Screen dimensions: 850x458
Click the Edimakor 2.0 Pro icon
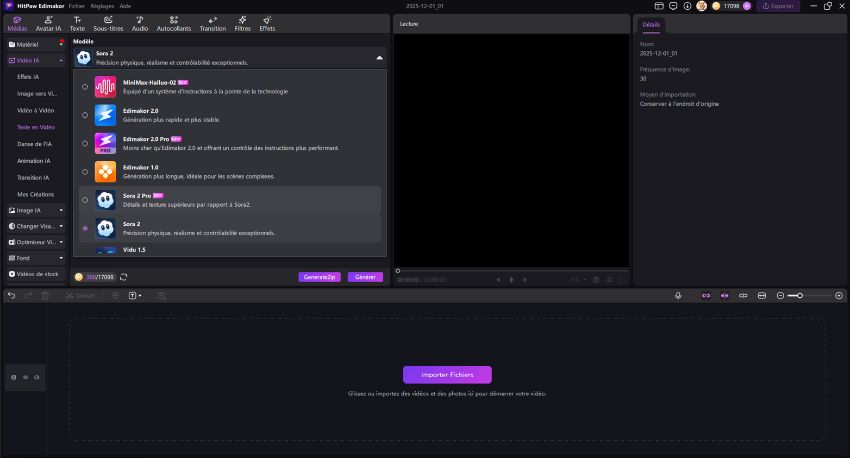click(x=105, y=144)
